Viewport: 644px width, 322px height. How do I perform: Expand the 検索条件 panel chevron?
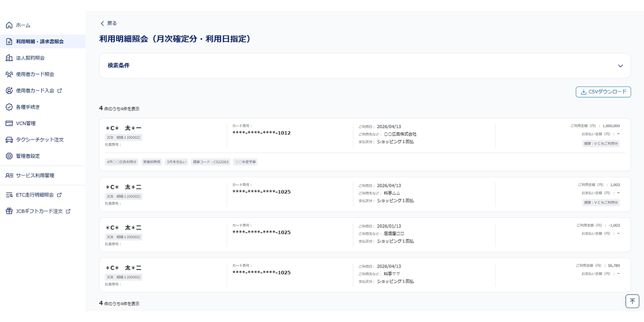(620, 66)
